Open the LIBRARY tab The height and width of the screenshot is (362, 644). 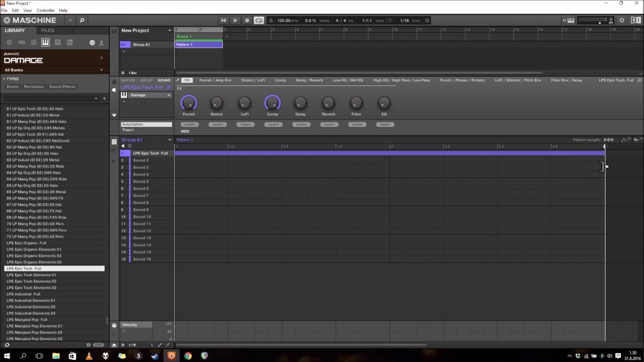coord(15,30)
